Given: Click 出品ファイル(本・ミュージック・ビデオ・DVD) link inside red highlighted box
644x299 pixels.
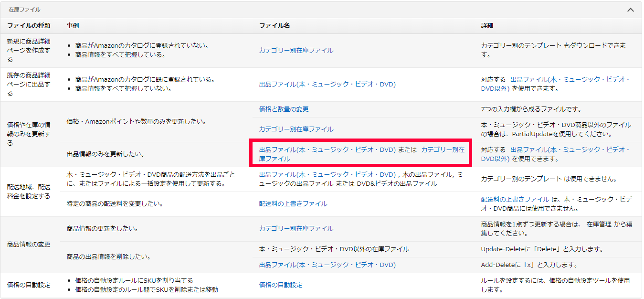Looking at the screenshot, I should click(x=327, y=149).
